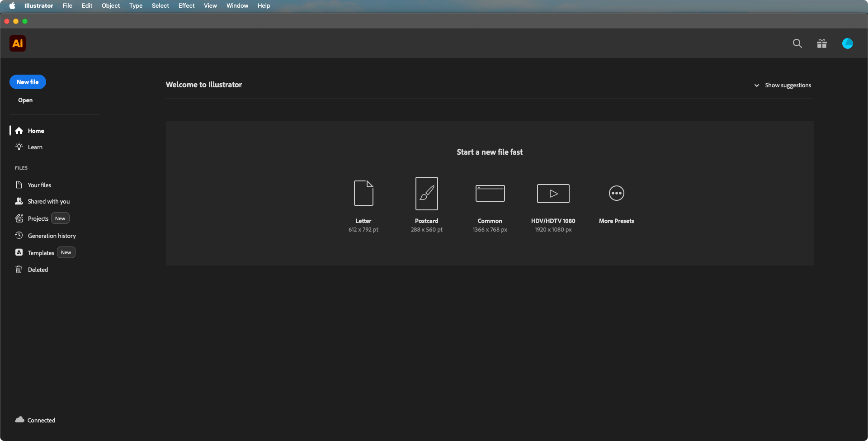Select the Home sidebar icon
Image resolution: width=868 pixels, height=441 pixels.
tap(19, 131)
